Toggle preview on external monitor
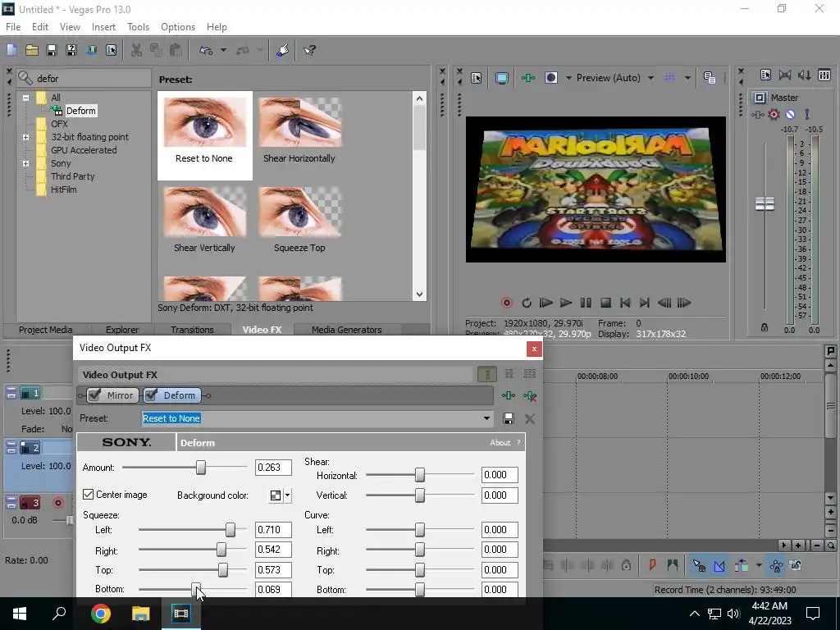Viewport: 840px width, 630px height. [x=501, y=78]
